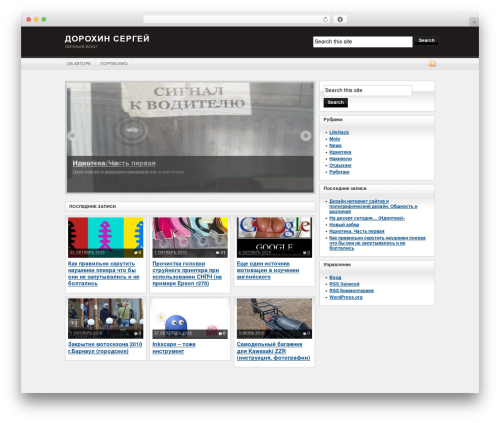Click comment count on Google post thumbnail
The image size is (500, 423).
pyautogui.click(x=307, y=253)
